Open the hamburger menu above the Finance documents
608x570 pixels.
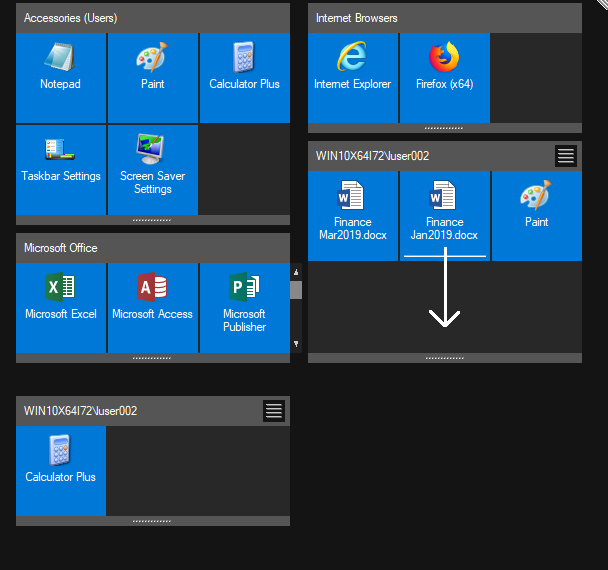(x=566, y=156)
